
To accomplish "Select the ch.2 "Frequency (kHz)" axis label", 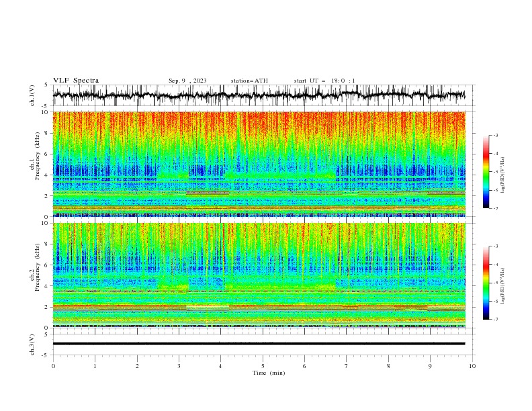I will tap(38, 267).
